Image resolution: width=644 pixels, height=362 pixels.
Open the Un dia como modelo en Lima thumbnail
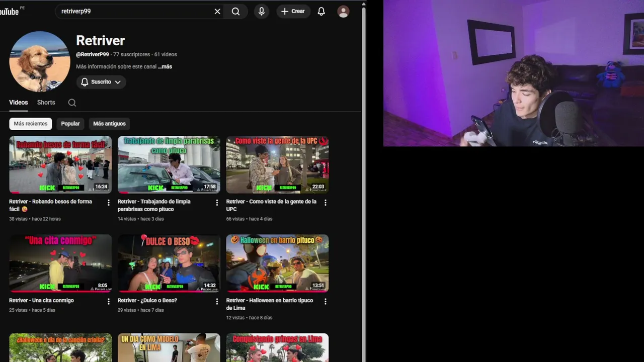click(169, 348)
